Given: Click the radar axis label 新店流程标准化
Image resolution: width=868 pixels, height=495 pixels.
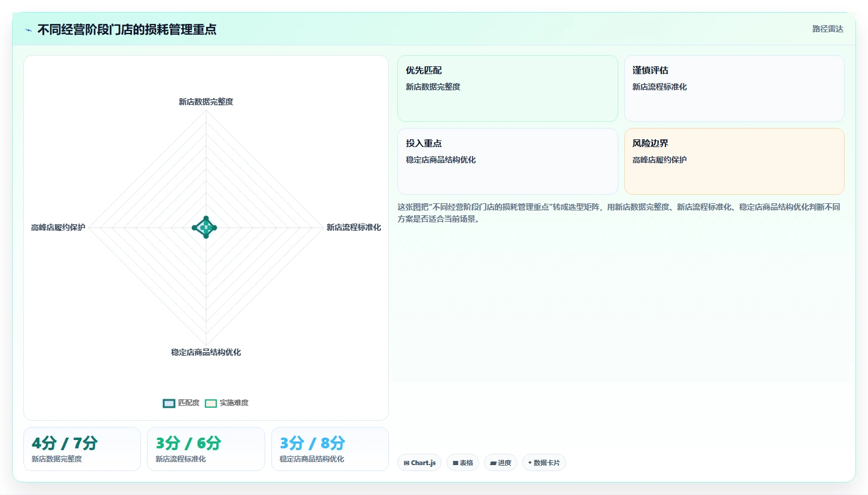Looking at the screenshot, I should point(354,227).
